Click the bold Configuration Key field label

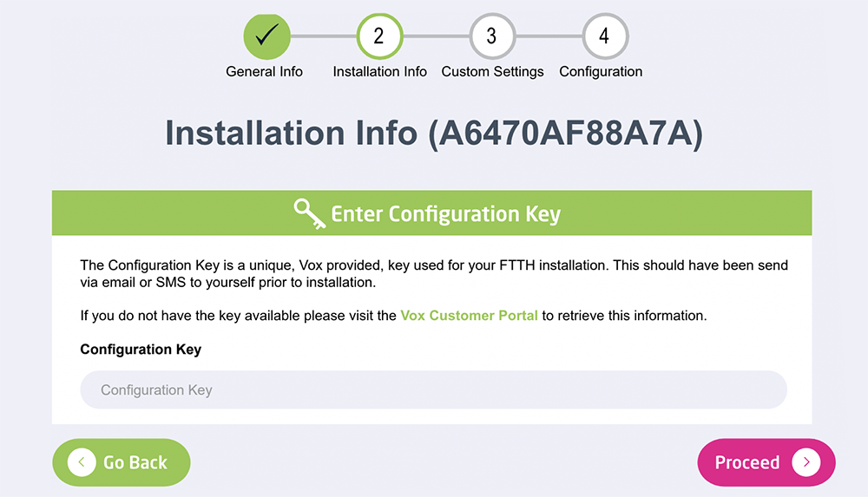click(141, 350)
